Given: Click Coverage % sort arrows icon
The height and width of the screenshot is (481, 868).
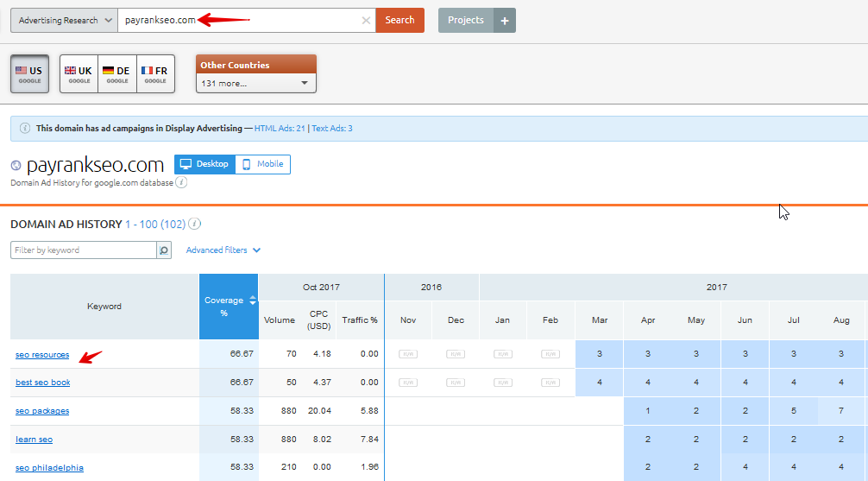Looking at the screenshot, I should pos(253,301).
